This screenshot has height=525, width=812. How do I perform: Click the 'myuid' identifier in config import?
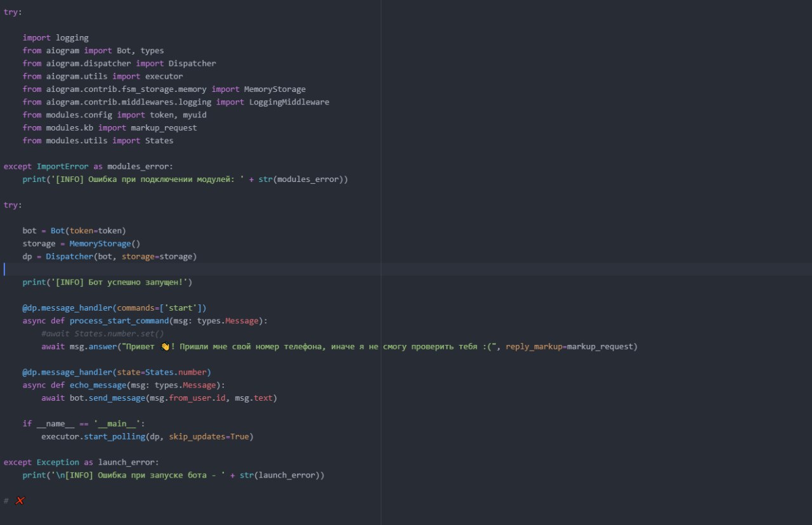point(195,115)
